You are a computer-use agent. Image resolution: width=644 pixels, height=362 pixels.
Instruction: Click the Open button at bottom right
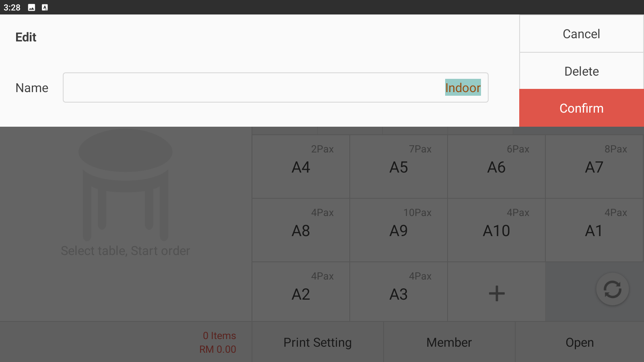(x=580, y=342)
